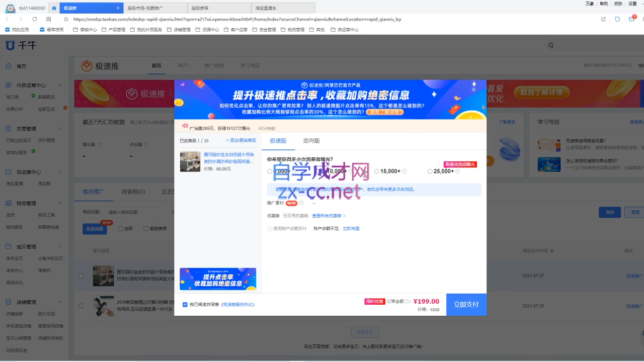Click the 店铺管理 sidebar icon
The image size is (644, 362).
[9, 302]
